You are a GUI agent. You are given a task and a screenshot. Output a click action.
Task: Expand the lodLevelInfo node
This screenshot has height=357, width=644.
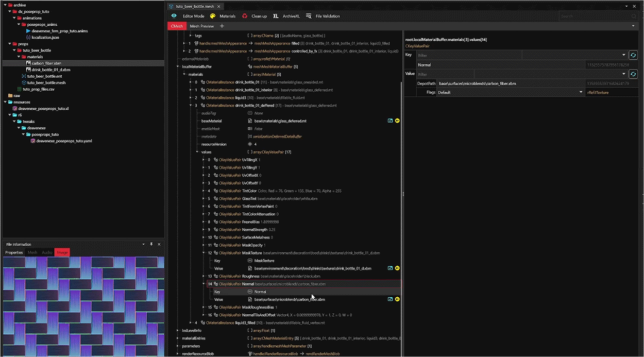click(178, 330)
